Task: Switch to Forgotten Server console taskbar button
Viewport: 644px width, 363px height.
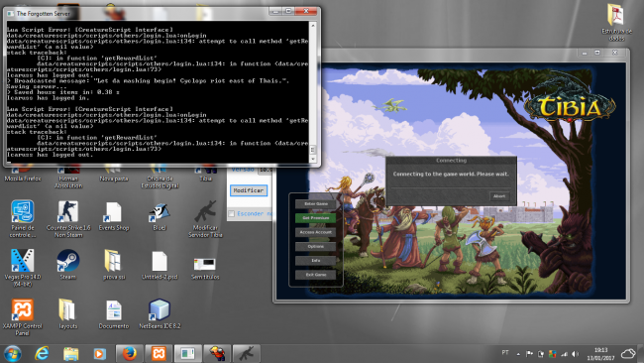Action: tap(187, 353)
